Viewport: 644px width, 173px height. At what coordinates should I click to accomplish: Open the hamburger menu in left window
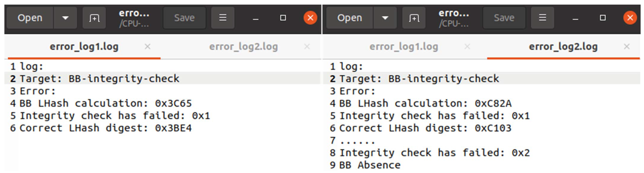223,18
